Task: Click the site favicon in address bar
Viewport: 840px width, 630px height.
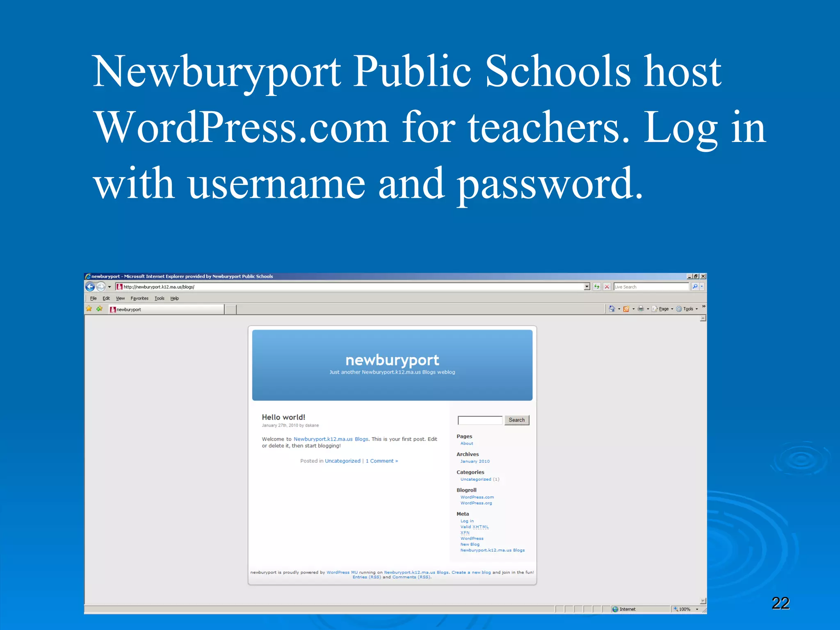Action: (x=119, y=287)
